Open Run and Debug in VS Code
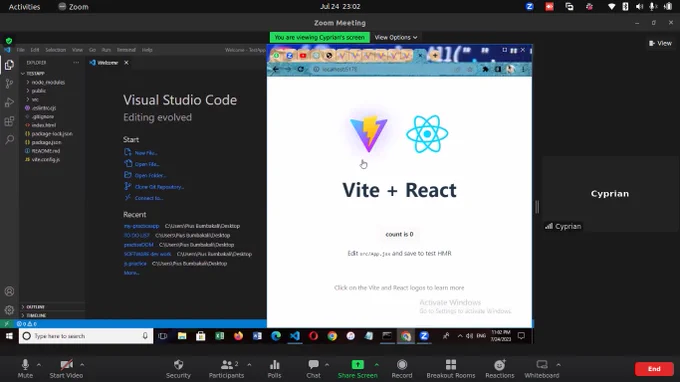Screen dimensions: 680x382 [x=9, y=102]
